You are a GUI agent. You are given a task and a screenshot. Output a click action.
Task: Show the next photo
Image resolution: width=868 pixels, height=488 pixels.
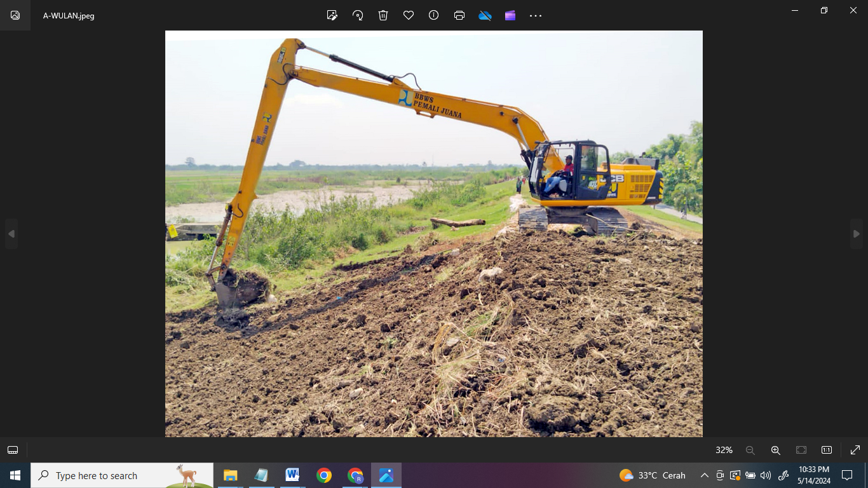(857, 234)
